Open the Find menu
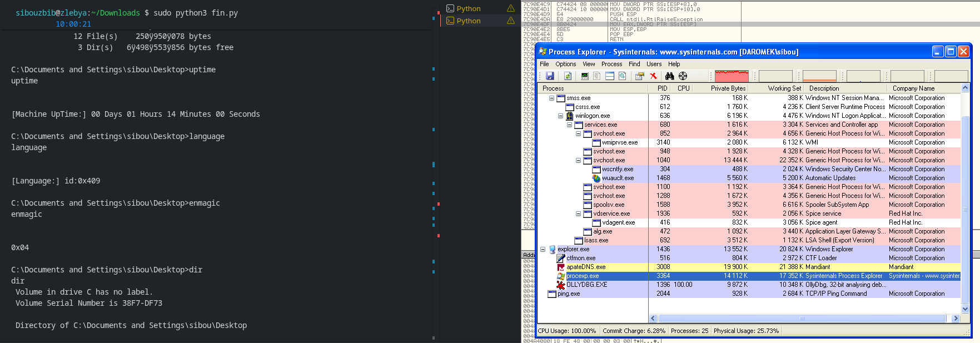 click(634, 64)
